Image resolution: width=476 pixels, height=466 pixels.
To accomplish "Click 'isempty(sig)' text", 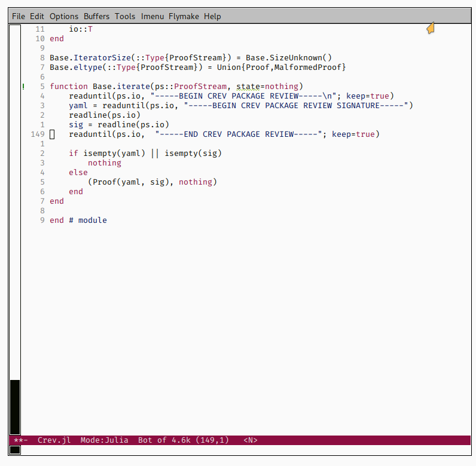I will pos(193,153).
